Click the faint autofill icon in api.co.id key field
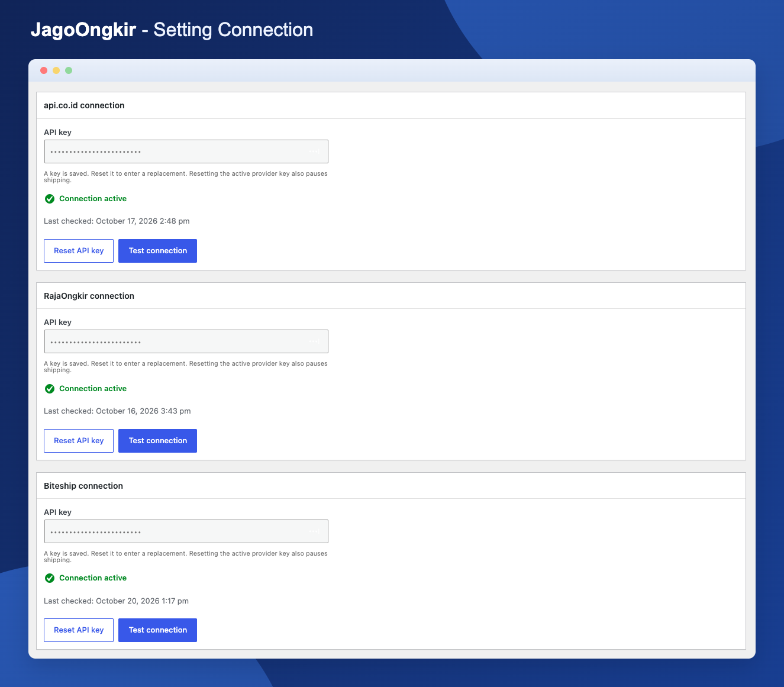The width and height of the screenshot is (784, 687). pyautogui.click(x=314, y=152)
